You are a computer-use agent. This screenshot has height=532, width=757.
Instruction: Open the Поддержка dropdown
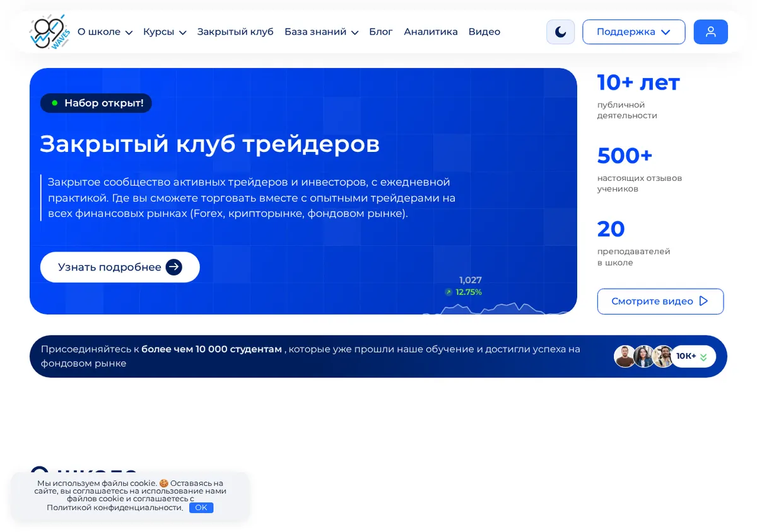[633, 32]
